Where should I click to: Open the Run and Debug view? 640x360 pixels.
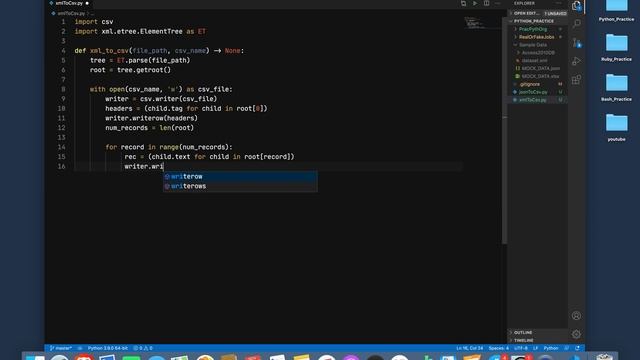[x=576, y=61]
